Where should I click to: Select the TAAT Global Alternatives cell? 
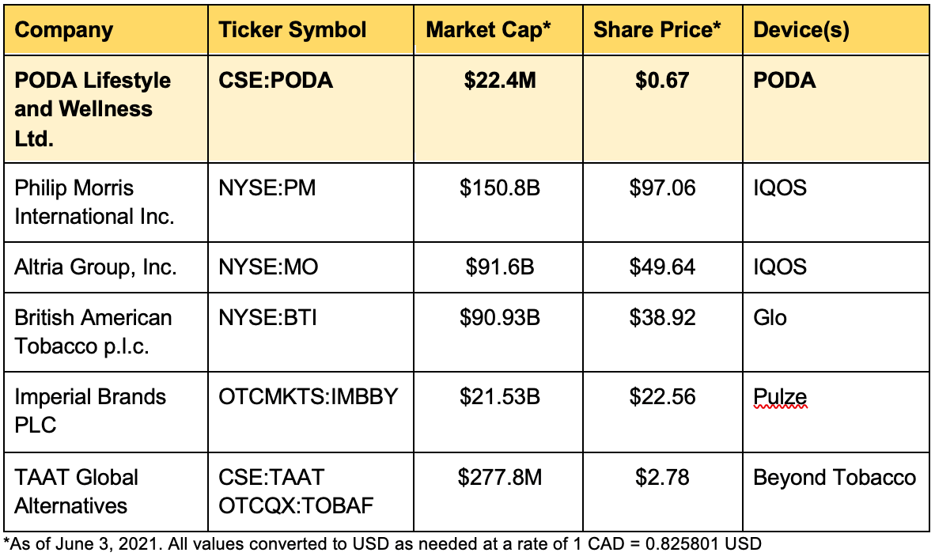coord(106,492)
